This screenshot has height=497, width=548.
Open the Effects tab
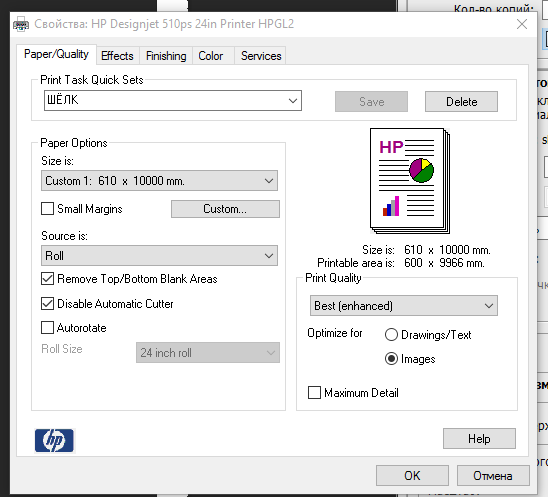point(117,56)
